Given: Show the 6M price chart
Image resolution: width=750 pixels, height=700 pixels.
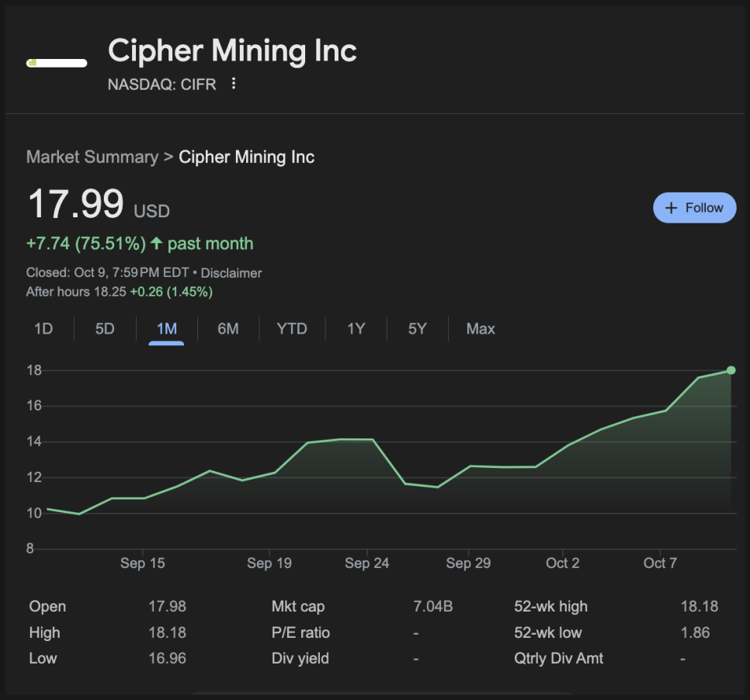Looking at the screenshot, I should pos(228,329).
